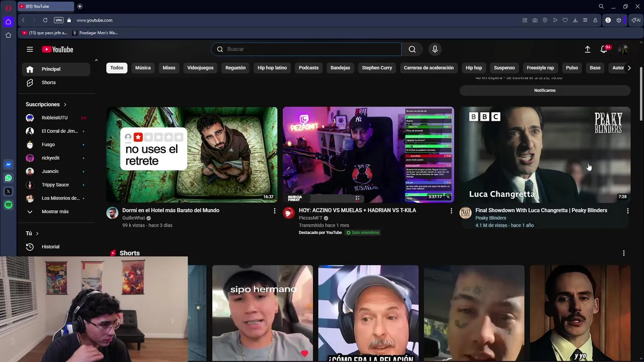Open Messenger from the Opera sidebar
This screenshot has width=644, height=362.
click(8, 164)
